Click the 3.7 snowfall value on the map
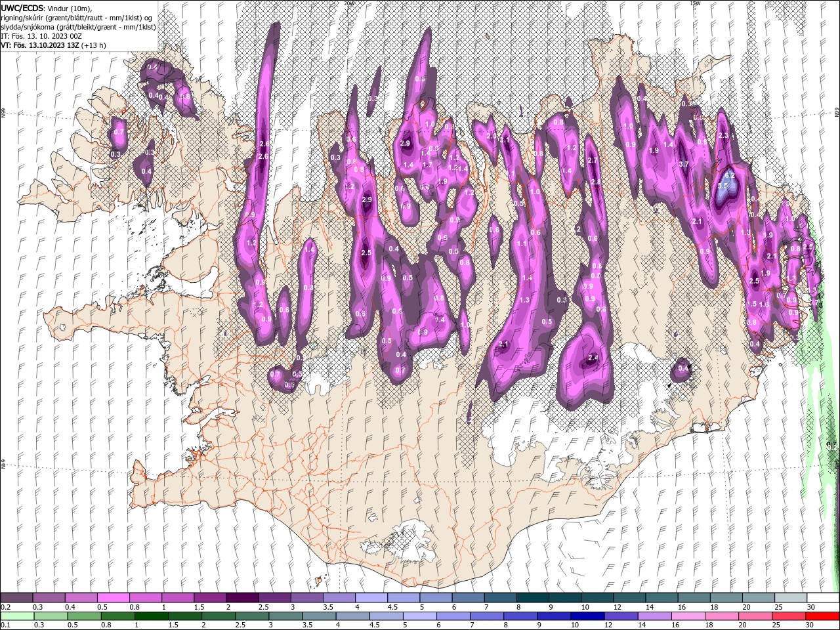This screenshot has height=630, width=840. click(683, 164)
